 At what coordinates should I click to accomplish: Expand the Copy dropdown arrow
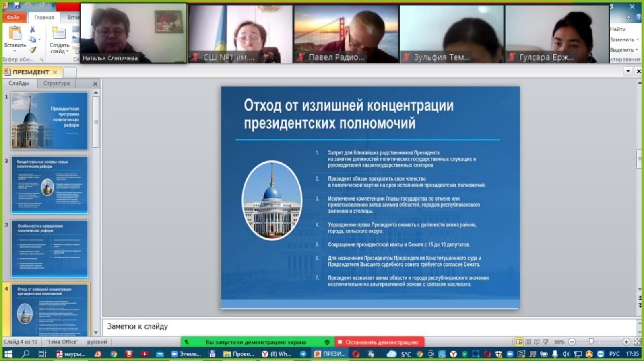[39, 39]
